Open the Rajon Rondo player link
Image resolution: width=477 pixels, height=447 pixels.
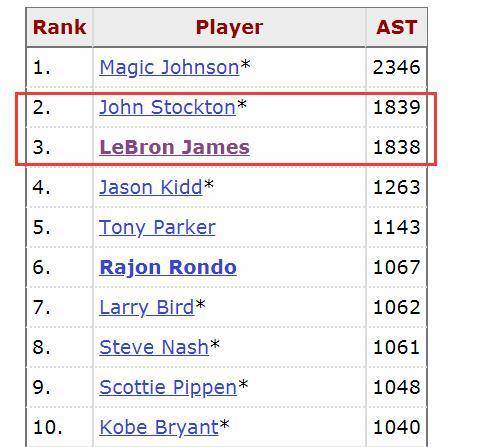point(168,267)
